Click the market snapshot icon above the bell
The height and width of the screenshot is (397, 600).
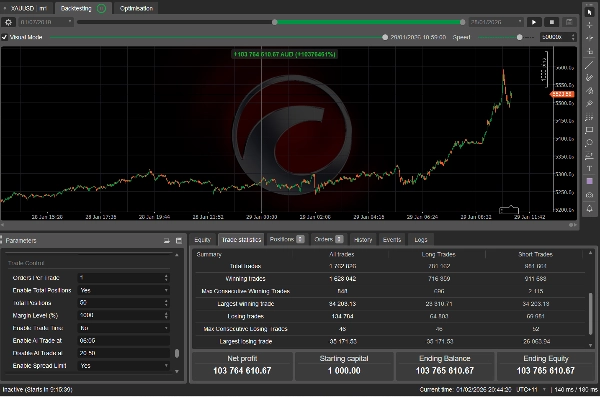coord(589,195)
